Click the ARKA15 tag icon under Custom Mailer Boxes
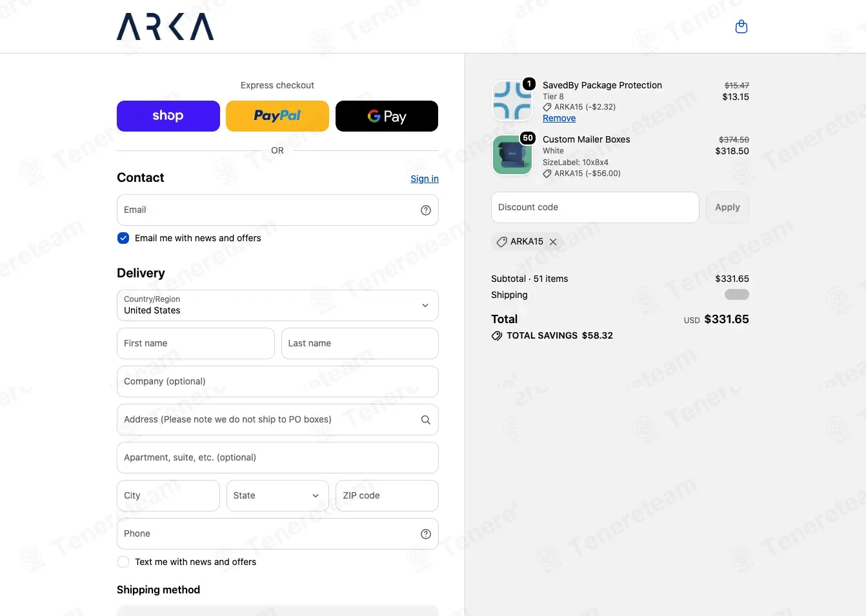Viewport: 866px width, 616px height. click(547, 174)
